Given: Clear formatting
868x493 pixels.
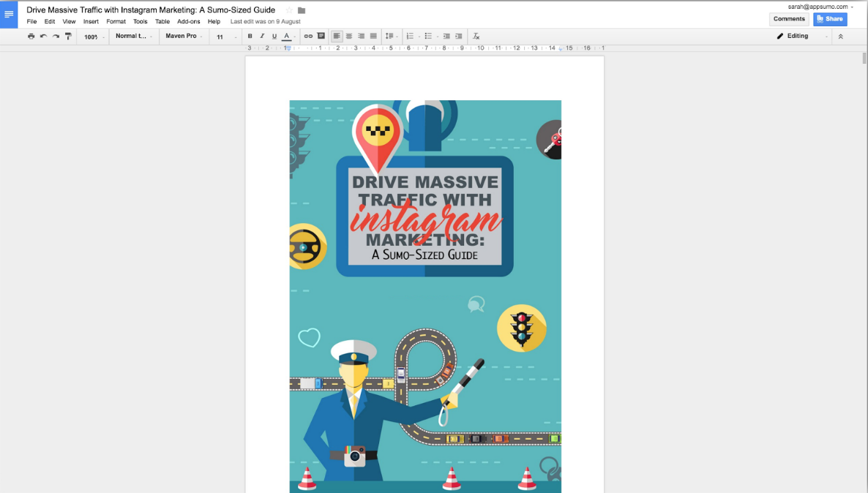Looking at the screenshot, I should point(476,37).
